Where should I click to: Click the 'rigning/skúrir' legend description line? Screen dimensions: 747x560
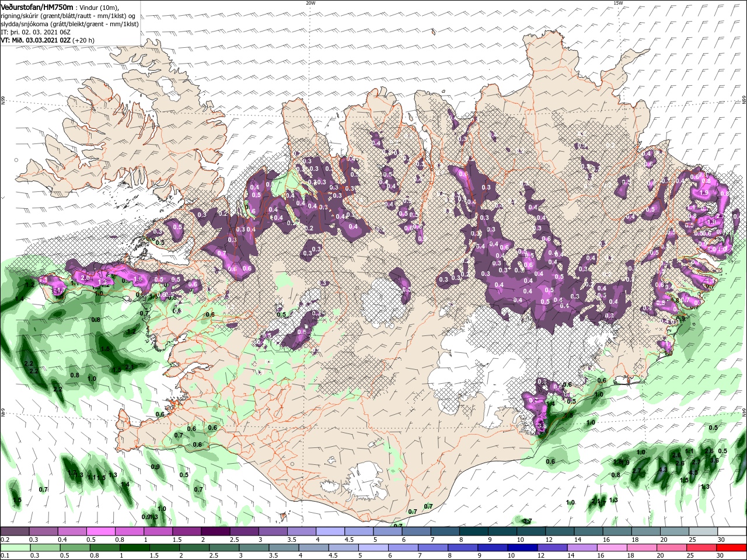[68, 16]
